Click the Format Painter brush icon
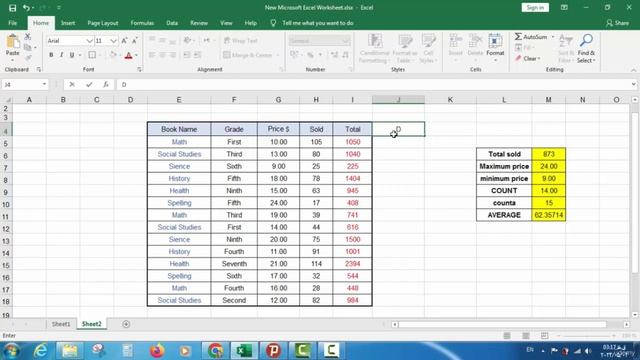The height and width of the screenshot is (360, 640). (x=28, y=58)
